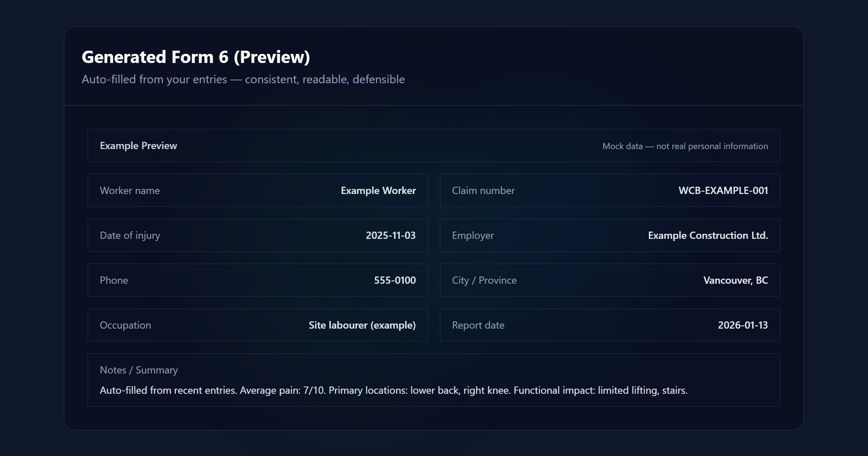Select Example Construction Ltd. employer value
This screenshot has width=868, height=456.
tap(708, 235)
